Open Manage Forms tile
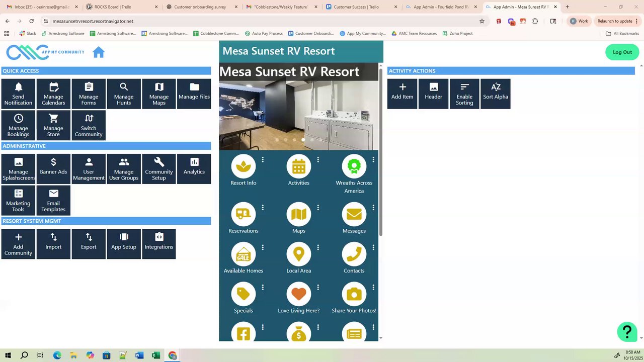Viewport: 644px width, 362px height. click(x=89, y=94)
